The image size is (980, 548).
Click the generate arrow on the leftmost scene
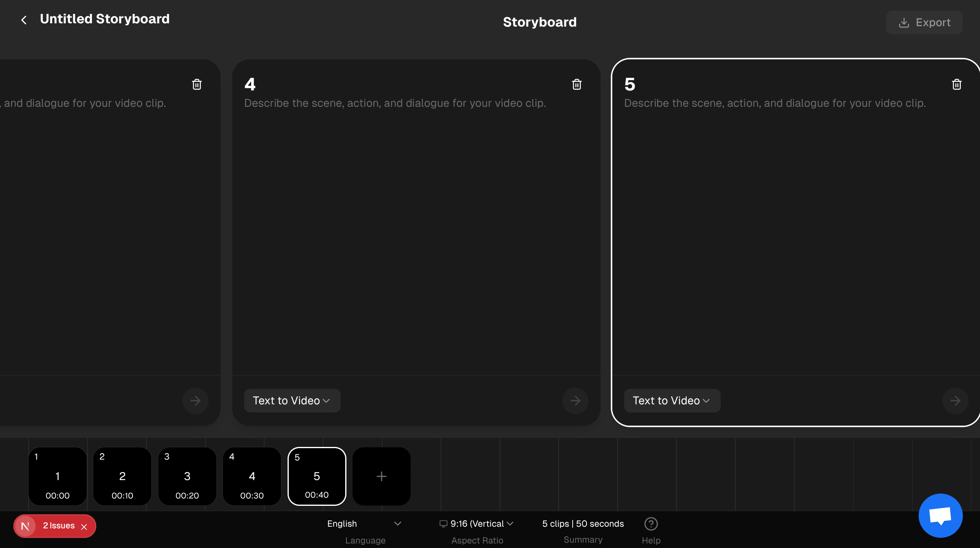[196, 401]
